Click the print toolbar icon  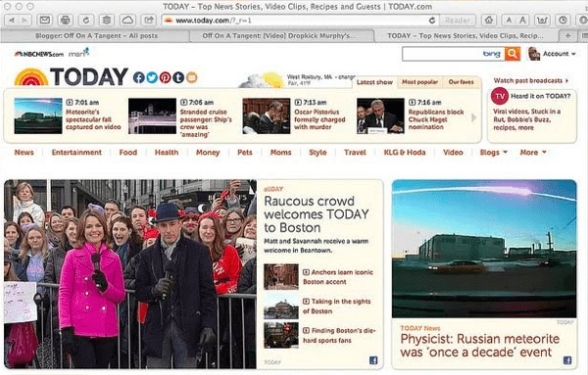pos(66,21)
